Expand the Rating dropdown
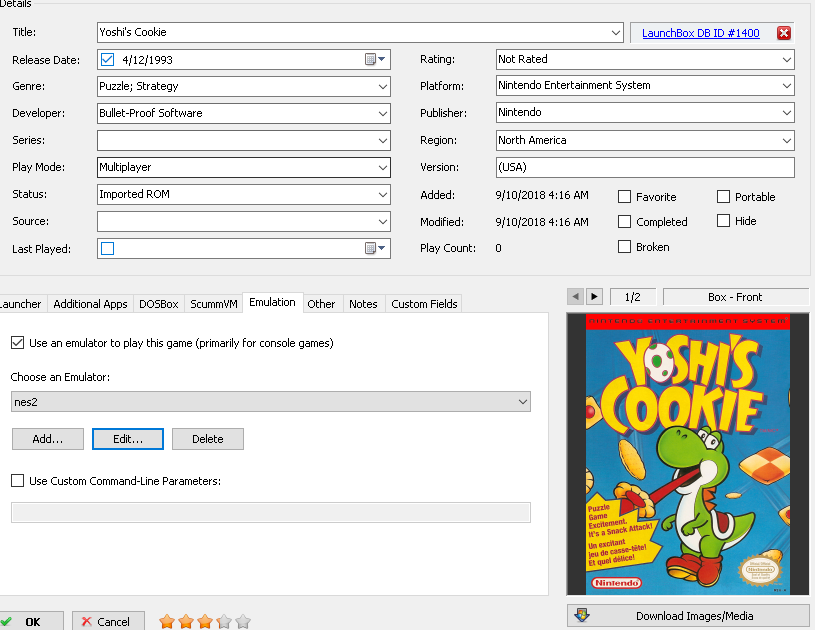This screenshot has width=815, height=630. [787, 59]
